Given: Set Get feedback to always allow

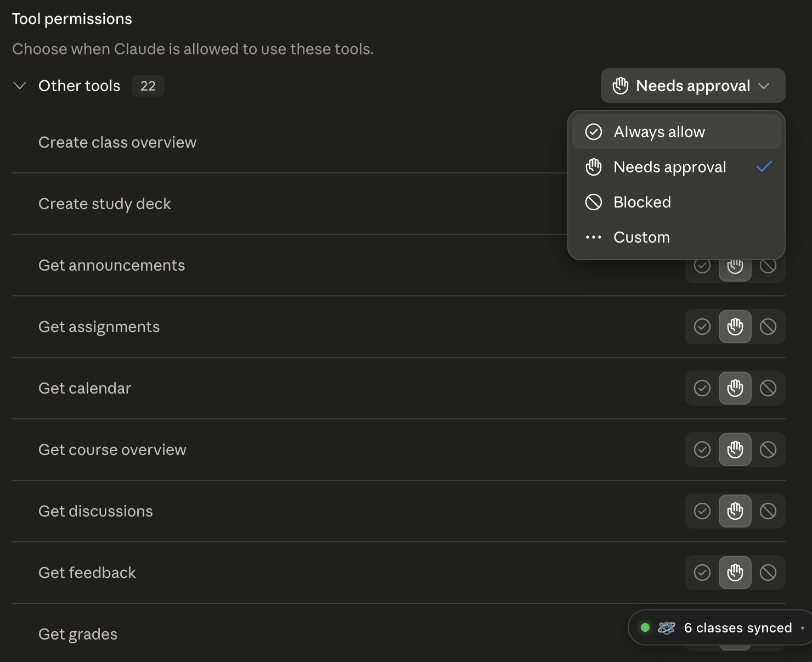Looking at the screenshot, I should click(x=702, y=573).
